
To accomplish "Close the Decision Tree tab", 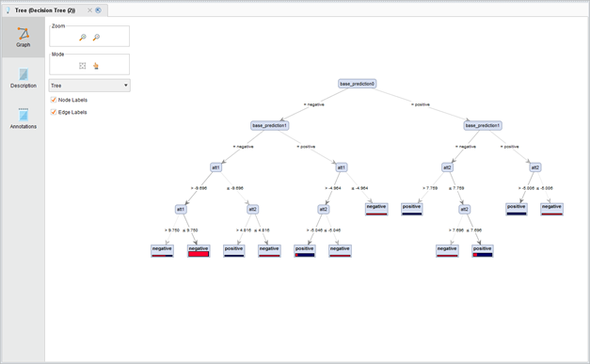I will coord(89,10).
